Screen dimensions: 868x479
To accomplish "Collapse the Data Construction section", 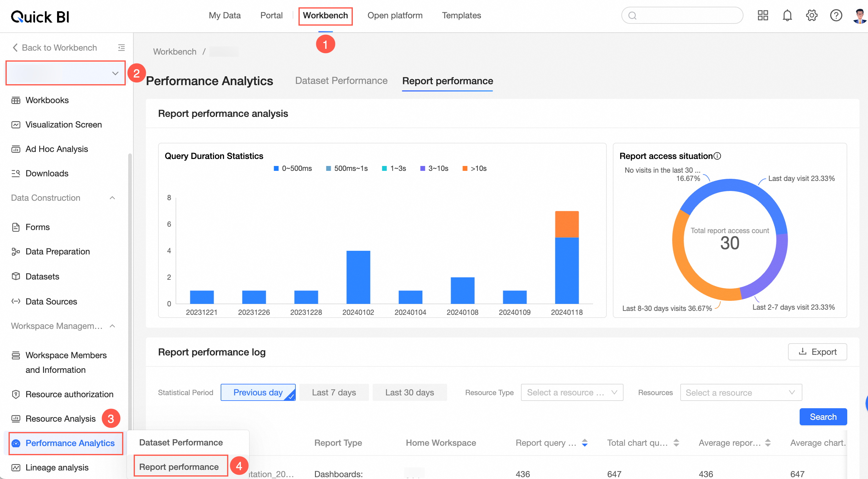I will [113, 198].
